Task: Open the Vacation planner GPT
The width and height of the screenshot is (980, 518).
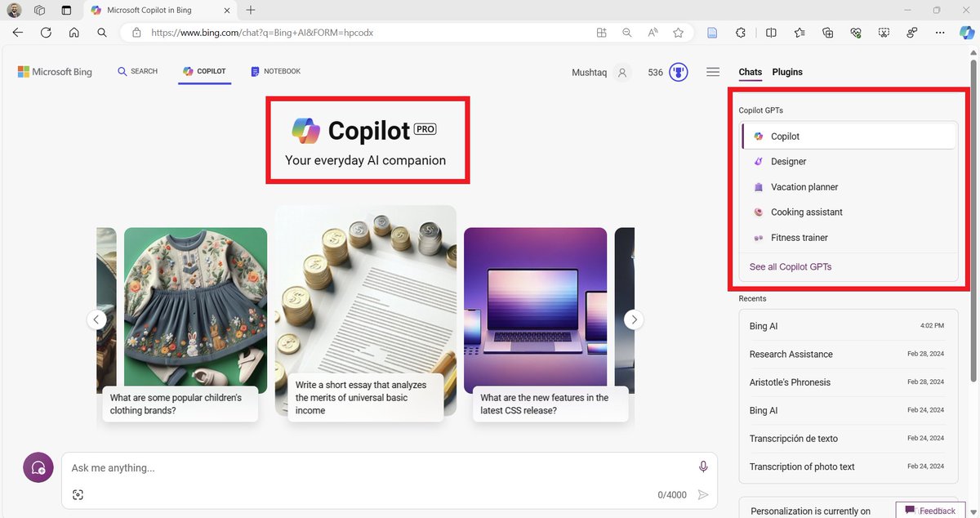Action: pyautogui.click(x=804, y=186)
